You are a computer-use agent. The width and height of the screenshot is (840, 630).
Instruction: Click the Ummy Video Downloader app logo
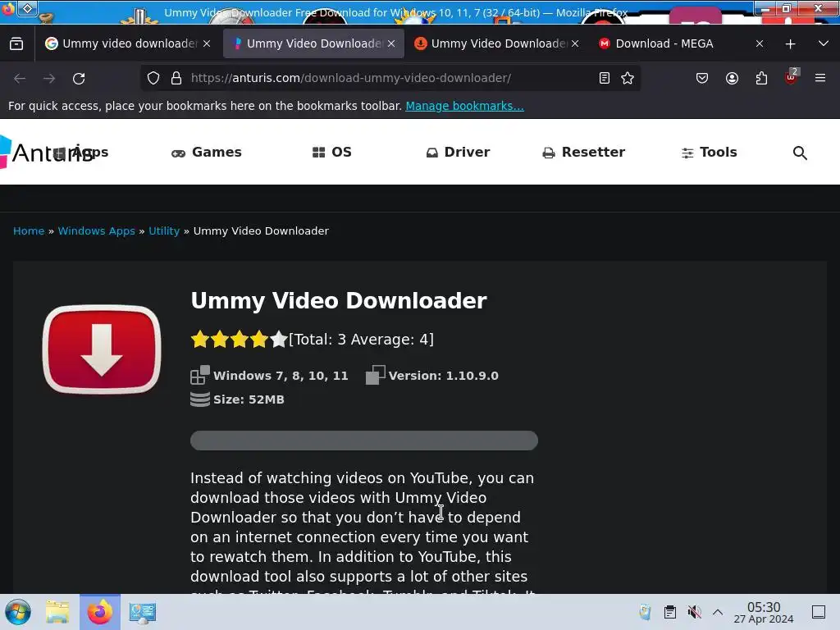tap(102, 349)
